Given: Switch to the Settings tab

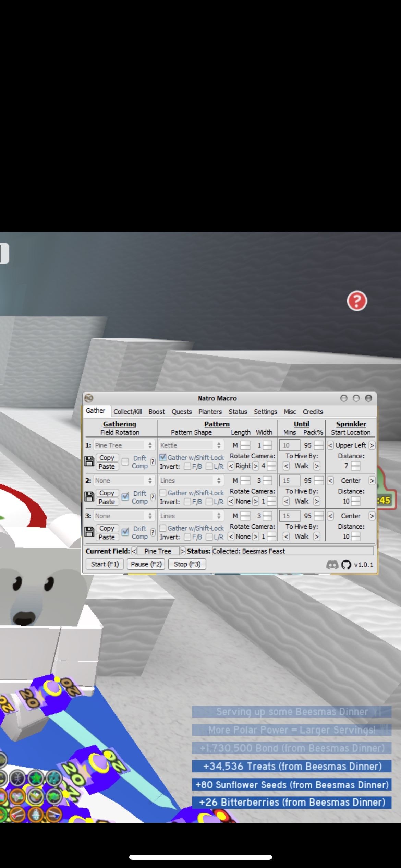Looking at the screenshot, I should (265, 412).
